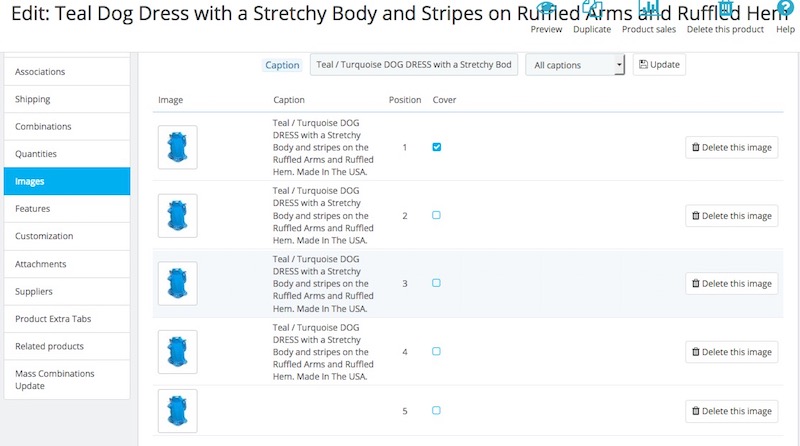The height and width of the screenshot is (446, 800).
Task: Open the Product sales chart icon
Action: point(649,12)
